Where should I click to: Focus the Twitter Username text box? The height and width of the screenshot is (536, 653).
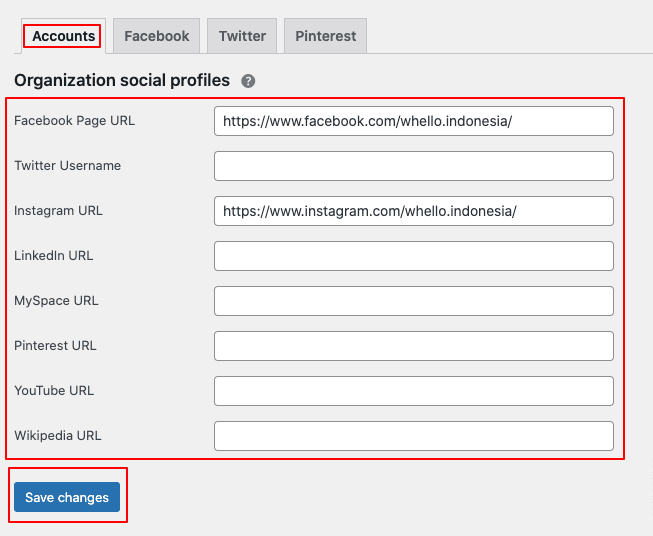tap(413, 166)
